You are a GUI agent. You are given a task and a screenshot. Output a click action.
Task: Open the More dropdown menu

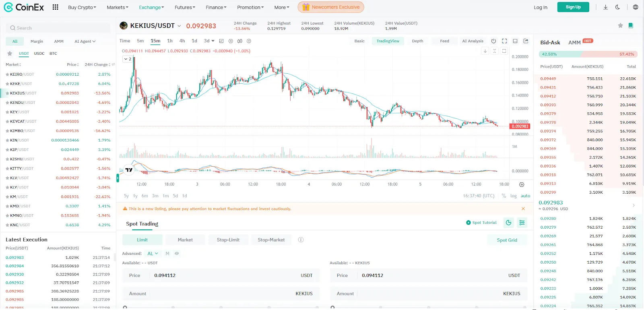coord(282,7)
